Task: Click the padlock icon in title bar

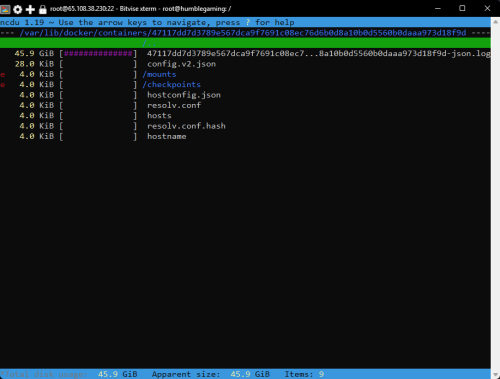Action: pyautogui.click(x=43, y=9)
